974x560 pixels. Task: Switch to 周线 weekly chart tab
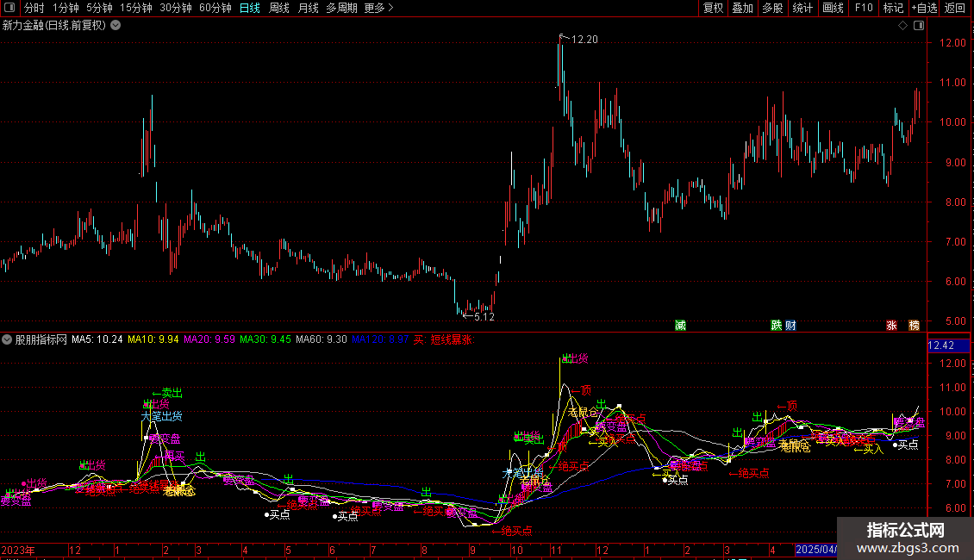coord(279,8)
